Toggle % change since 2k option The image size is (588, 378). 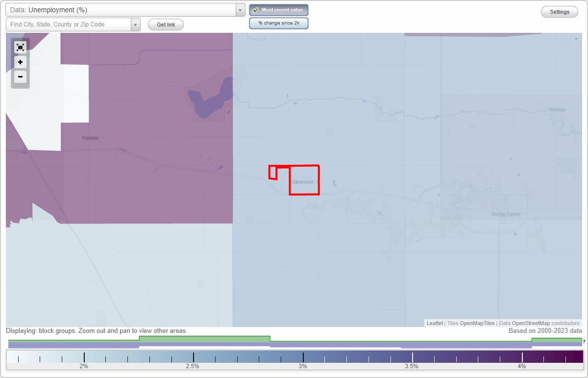click(279, 23)
